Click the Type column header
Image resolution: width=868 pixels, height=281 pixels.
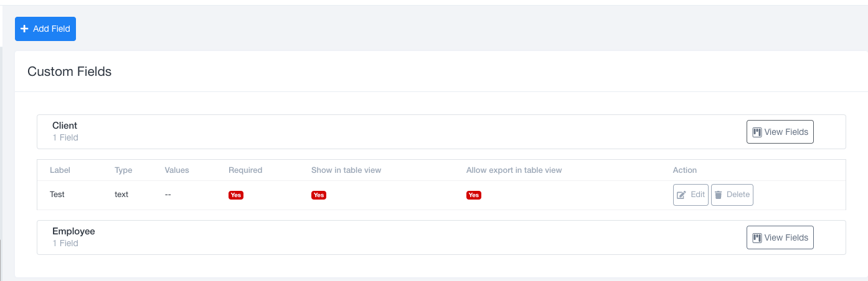[x=123, y=170]
